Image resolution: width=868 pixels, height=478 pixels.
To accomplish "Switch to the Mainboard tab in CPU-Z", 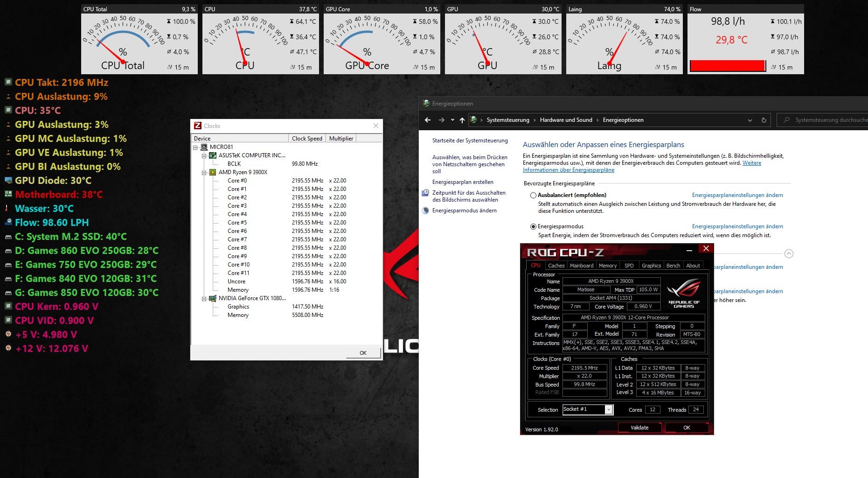I will 582,266.
